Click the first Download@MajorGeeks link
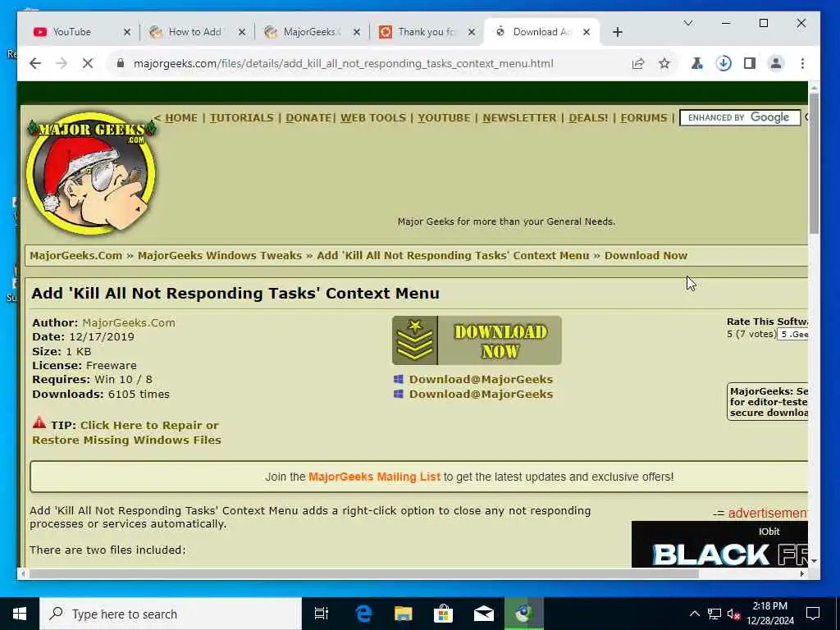 coord(481,379)
